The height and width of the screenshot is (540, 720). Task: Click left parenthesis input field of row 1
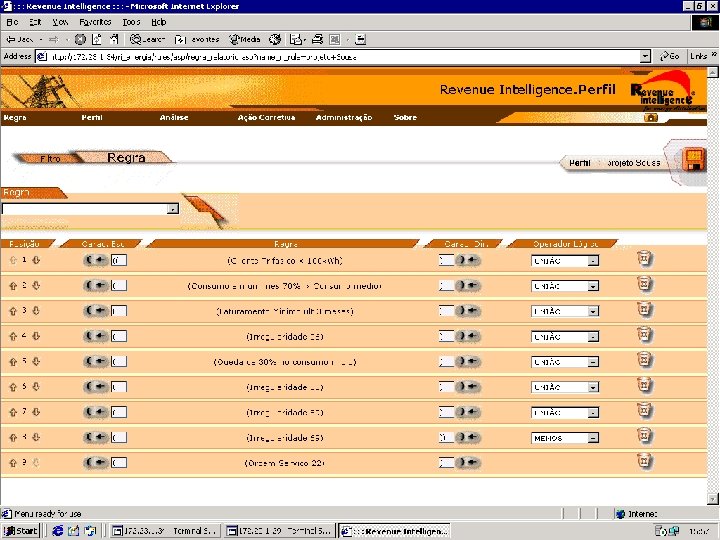tap(119, 260)
